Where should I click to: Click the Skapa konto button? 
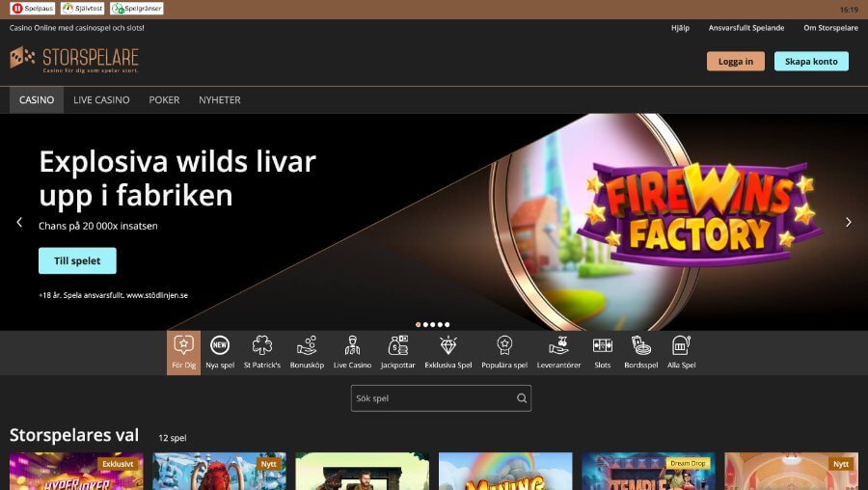[x=811, y=61]
